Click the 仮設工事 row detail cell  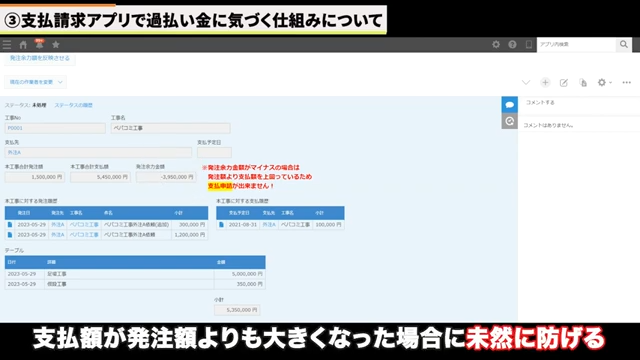click(x=129, y=284)
